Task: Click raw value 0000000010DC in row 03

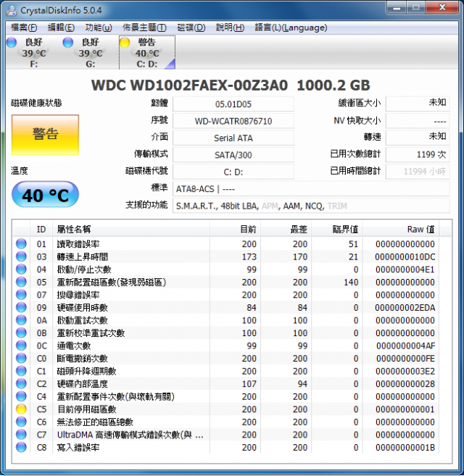Action: click(x=405, y=256)
